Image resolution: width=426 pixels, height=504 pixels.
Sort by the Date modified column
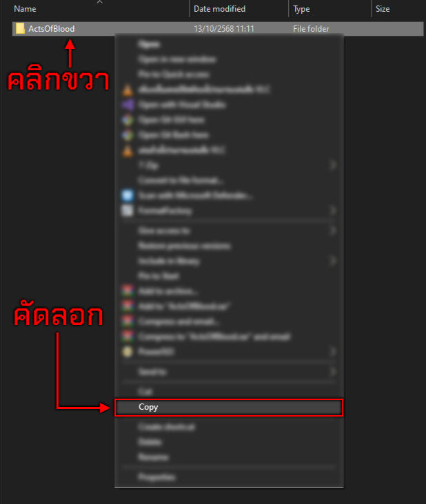(219, 9)
